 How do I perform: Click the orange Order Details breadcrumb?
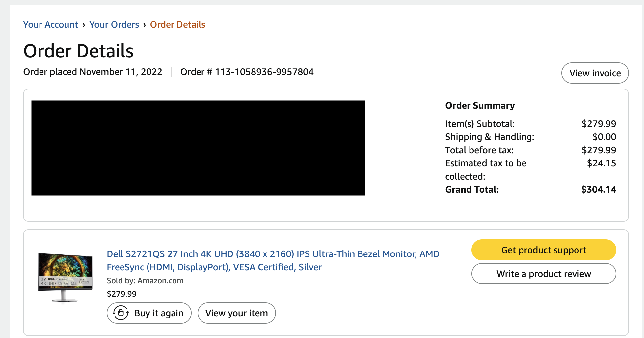pos(177,25)
